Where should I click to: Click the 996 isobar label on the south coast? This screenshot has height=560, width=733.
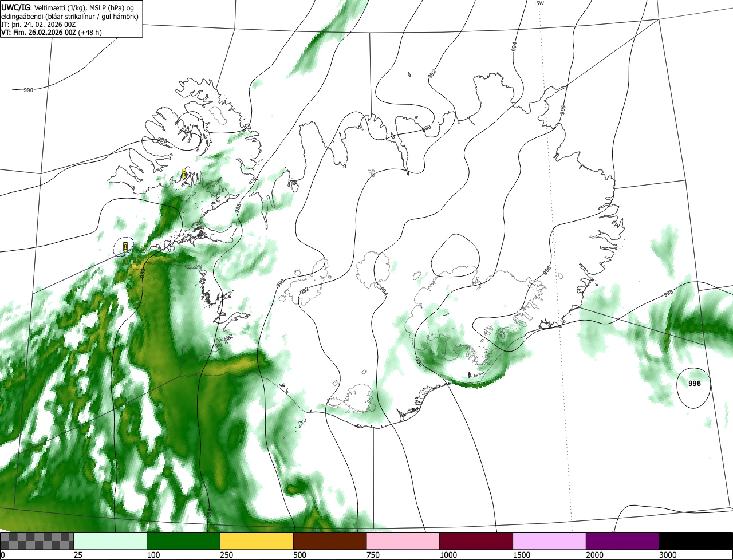(x=419, y=362)
